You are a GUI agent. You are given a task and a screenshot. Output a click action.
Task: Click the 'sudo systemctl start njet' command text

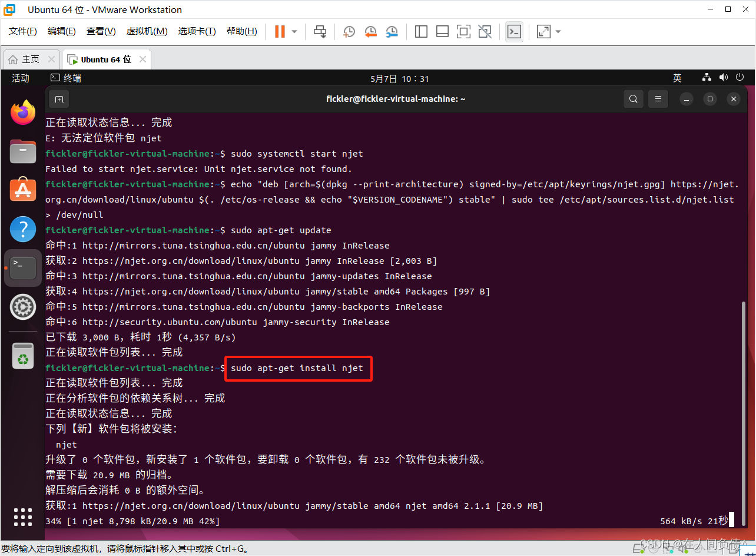click(x=297, y=154)
